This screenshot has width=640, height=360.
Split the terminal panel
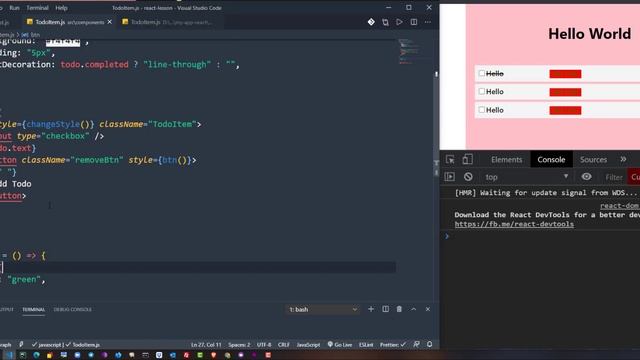pyautogui.click(x=385, y=309)
